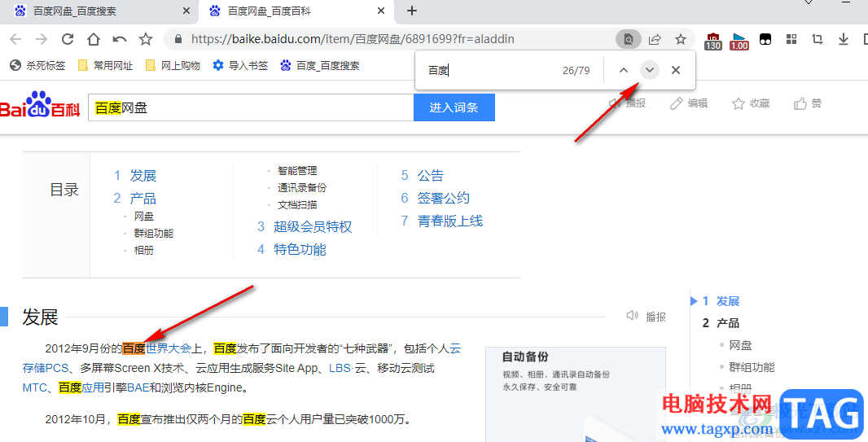Open 1 发展 in table of contents

point(135,175)
